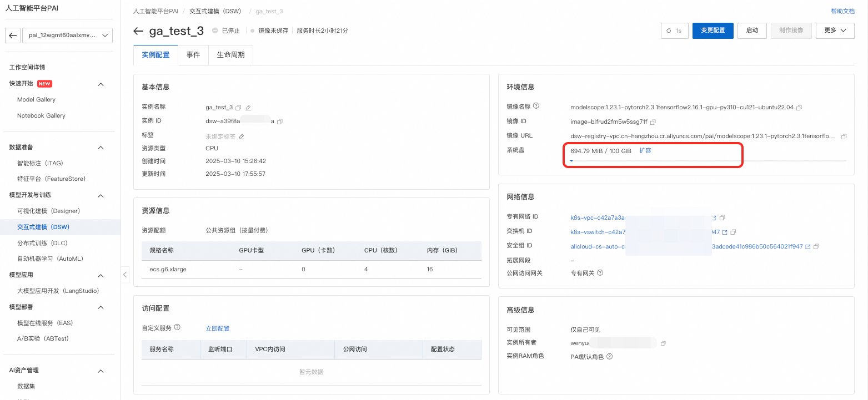Open A/B实验 (ABTest)
The height and width of the screenshot is (400, 868).
[43, 338]
